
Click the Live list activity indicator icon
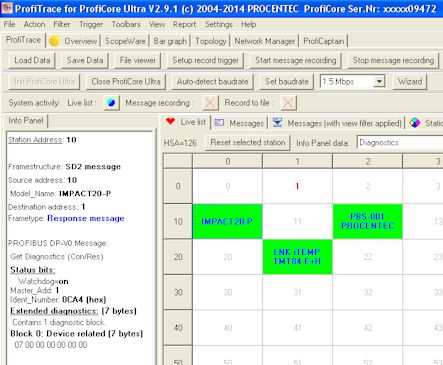point(111,103)
